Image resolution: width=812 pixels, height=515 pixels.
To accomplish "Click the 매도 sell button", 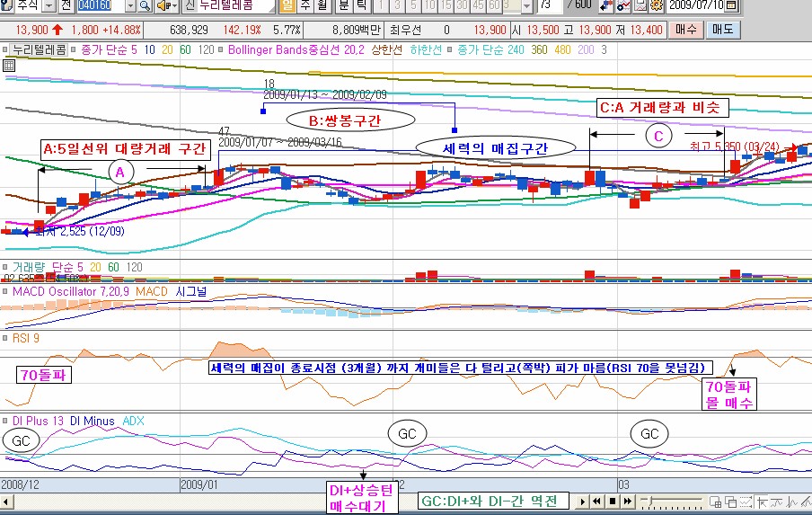I will [x=721, y=30].
